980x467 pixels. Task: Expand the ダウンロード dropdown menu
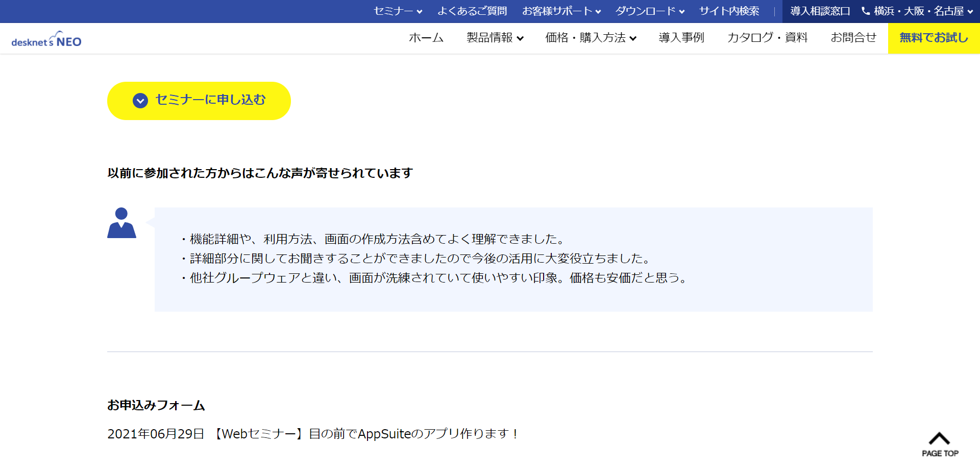[650, 11]
